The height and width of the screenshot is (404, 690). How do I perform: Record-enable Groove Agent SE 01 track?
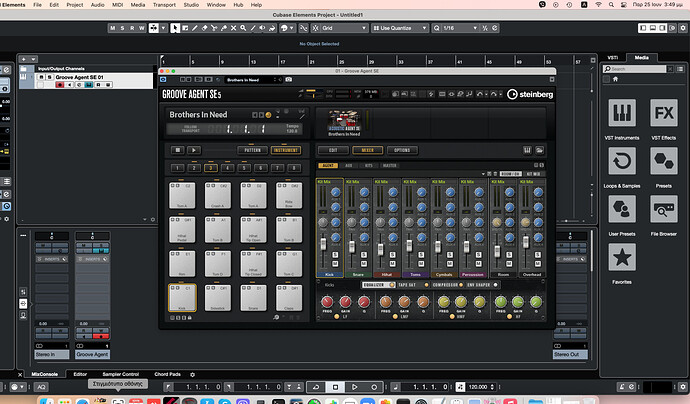coord(60,84)
